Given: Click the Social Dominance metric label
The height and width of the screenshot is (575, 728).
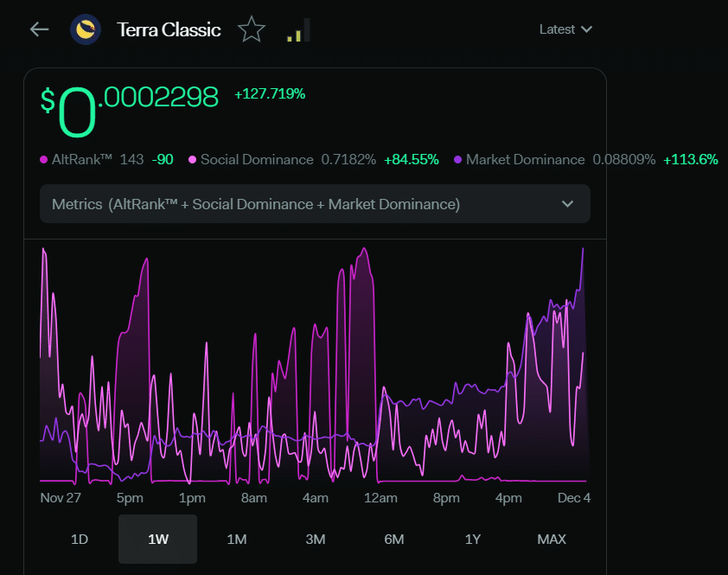Looking at the screenshot, I should point(257,160).
